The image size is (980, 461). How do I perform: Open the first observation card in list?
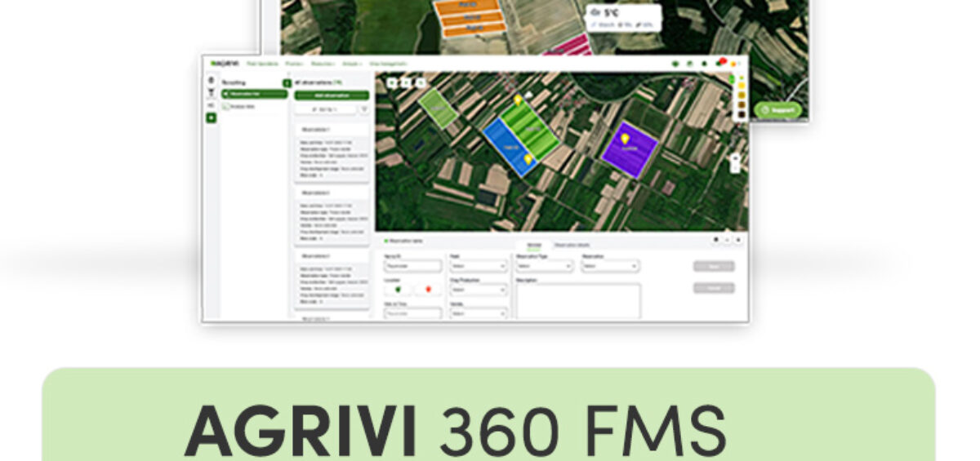pyautogui.click(x=332, y=151)
